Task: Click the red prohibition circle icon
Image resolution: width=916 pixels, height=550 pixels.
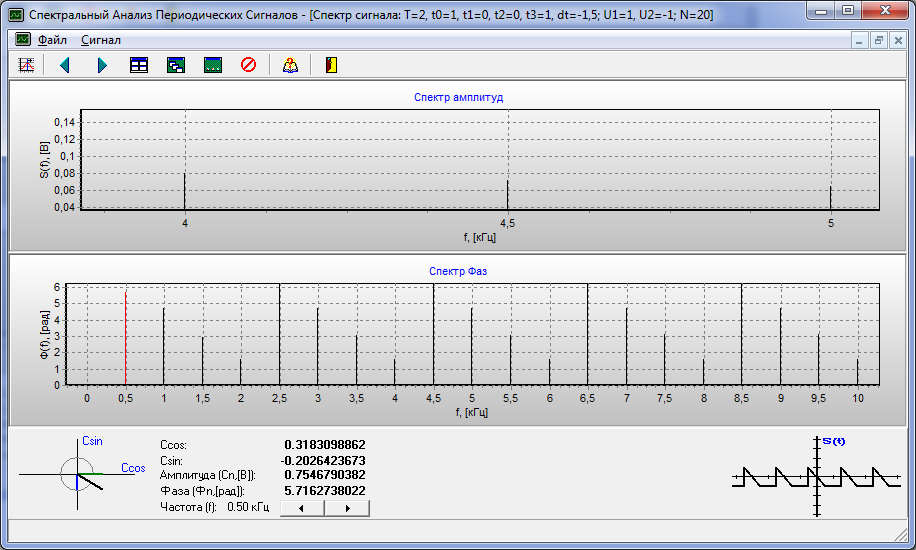Action: 249,65
